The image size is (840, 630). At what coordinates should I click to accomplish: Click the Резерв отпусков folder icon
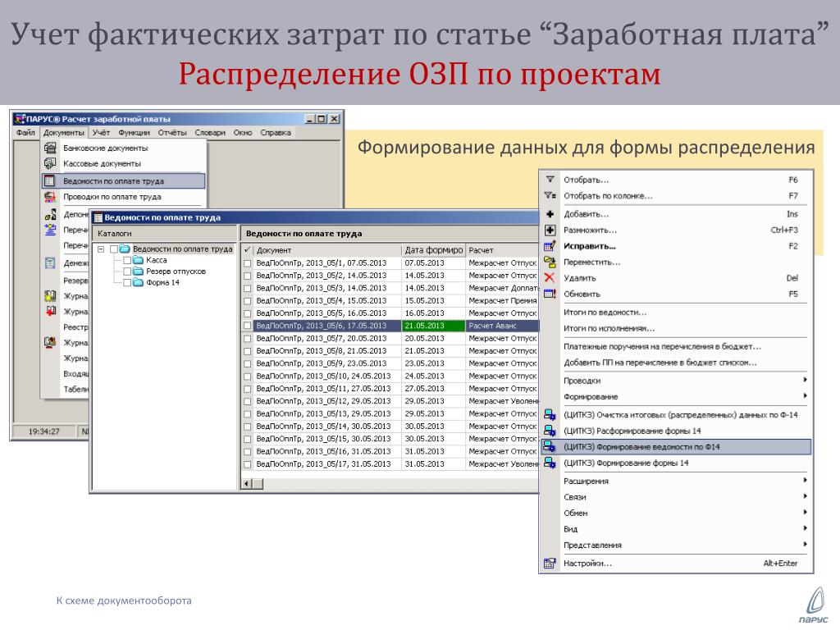(x=138, y=271)
